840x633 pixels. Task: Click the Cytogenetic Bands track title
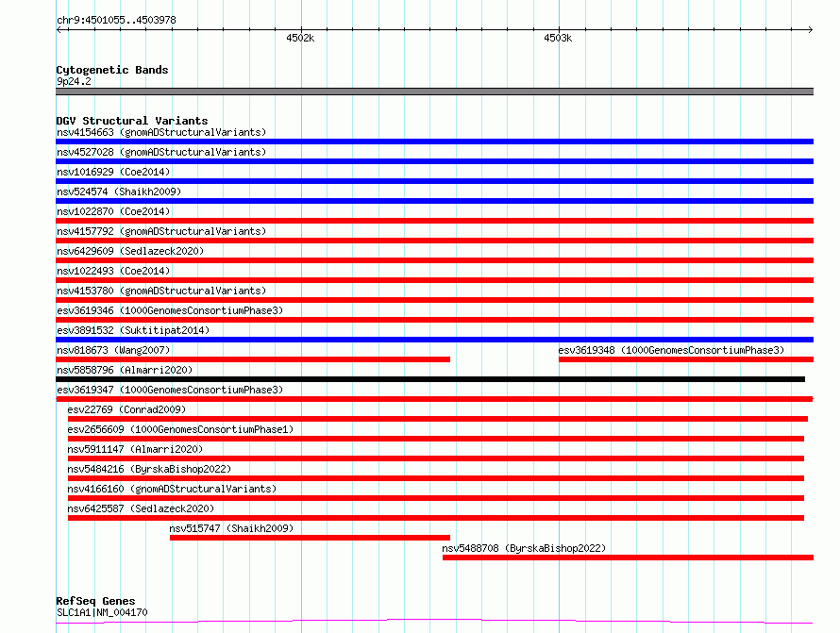coord(112,70)
